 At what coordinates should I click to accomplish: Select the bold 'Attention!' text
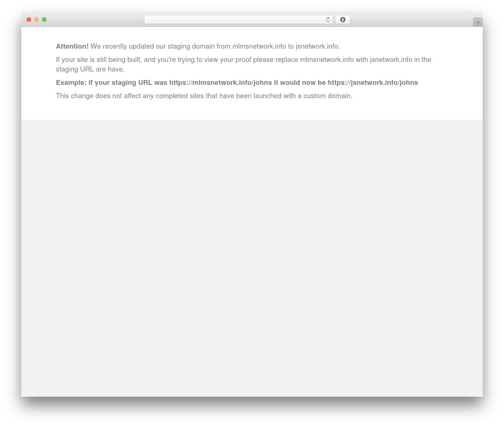pos(72,46)
